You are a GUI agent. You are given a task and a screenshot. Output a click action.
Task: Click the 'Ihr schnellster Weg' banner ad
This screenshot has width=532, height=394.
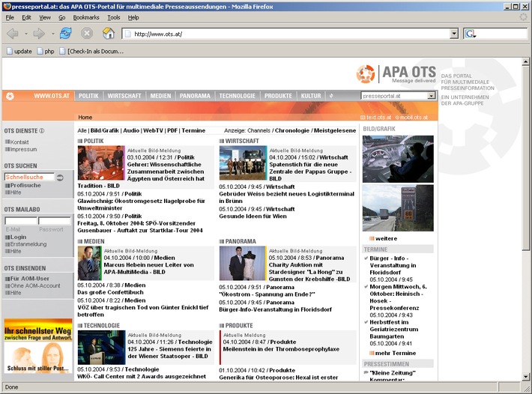[38, 345]
